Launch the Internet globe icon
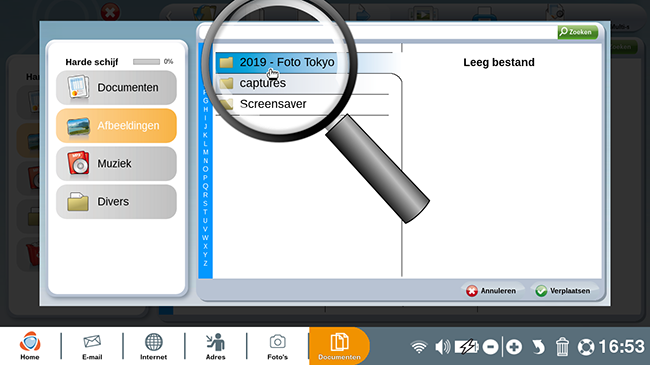 [153, 346]
